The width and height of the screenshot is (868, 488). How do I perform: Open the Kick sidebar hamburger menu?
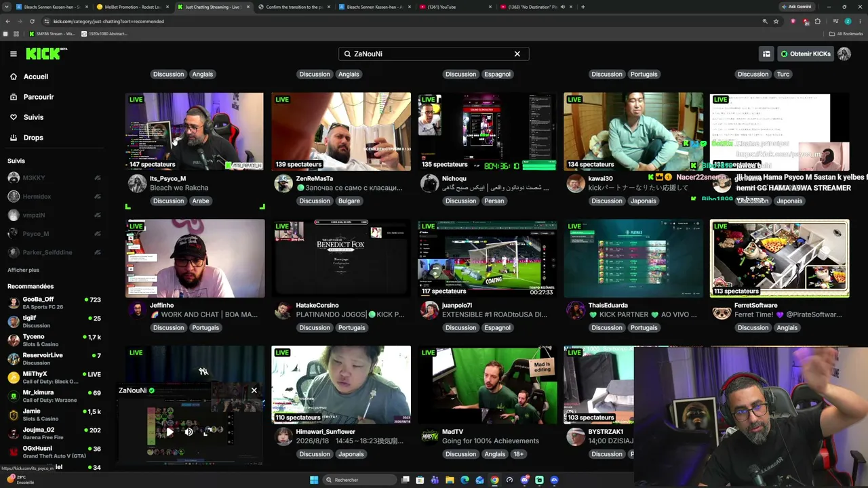tap(13, 54)
